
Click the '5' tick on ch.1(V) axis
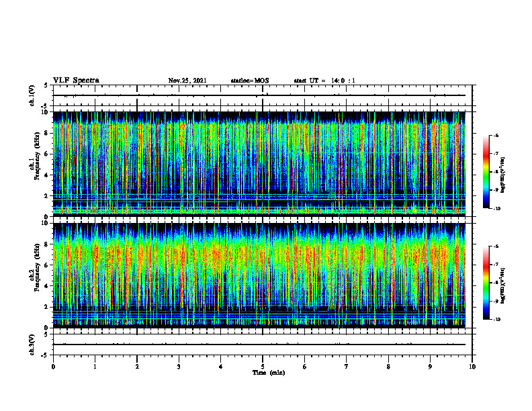point(46,86)
